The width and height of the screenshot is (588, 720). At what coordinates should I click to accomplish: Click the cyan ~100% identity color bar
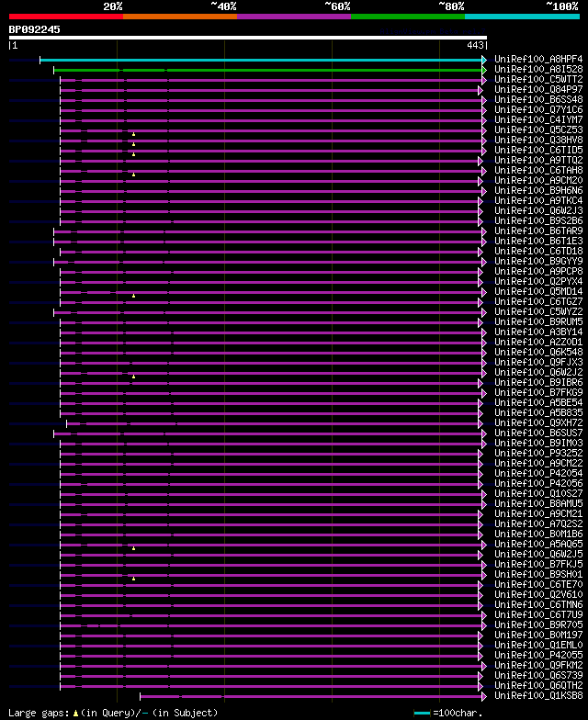[522, 17]
